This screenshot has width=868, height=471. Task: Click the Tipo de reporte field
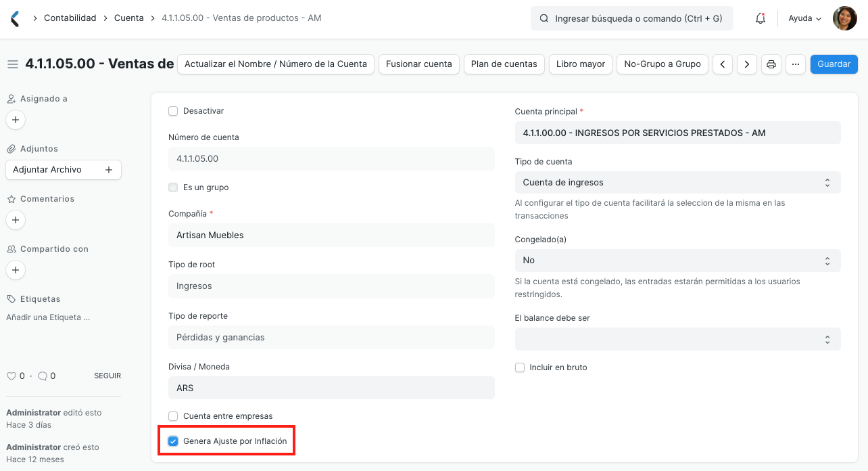click(x=331, y=338)
